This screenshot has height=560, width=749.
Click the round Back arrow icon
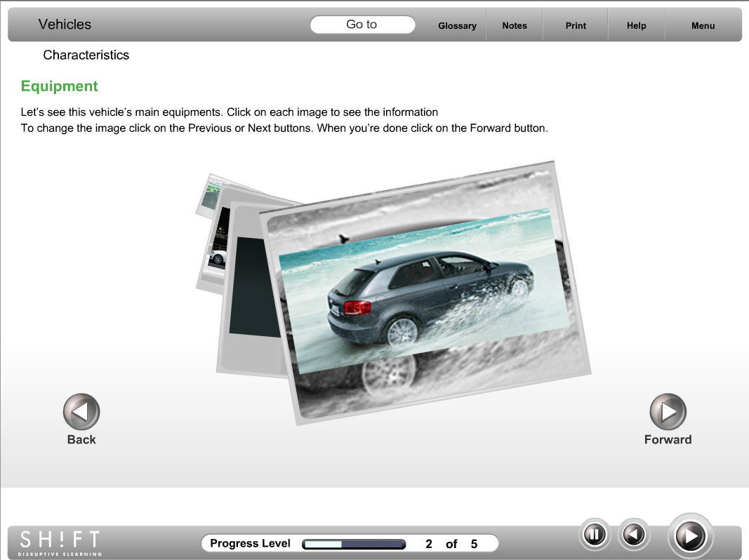pos(81,411)
